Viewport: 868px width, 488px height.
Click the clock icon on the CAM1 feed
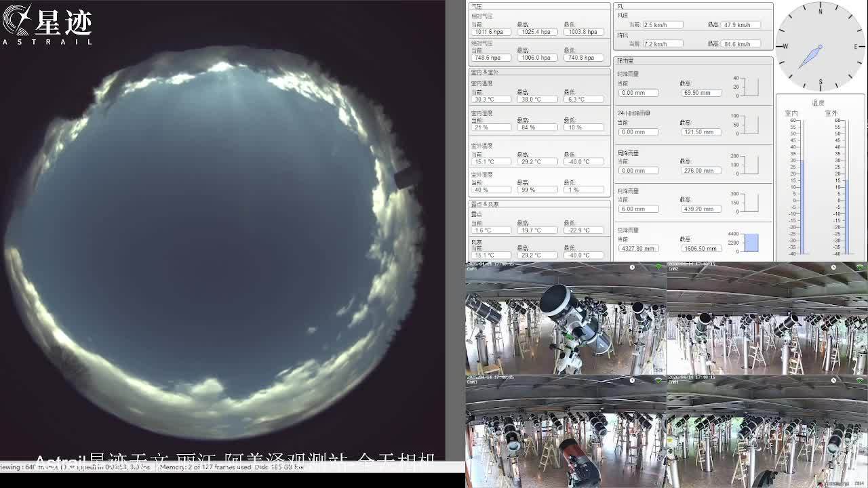(x=632, y=267)
